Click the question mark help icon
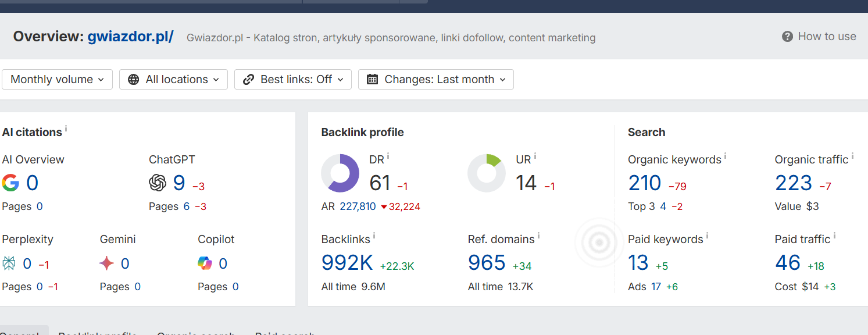Image resolution: width=868 pixels, height=335 pixels. [x=787, y=37]
